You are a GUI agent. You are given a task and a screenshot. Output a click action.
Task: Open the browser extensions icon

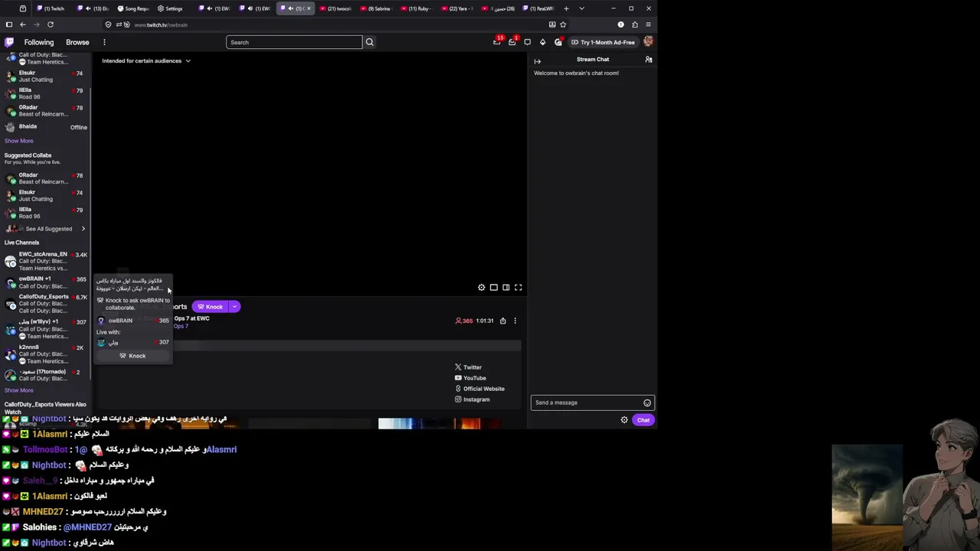[635, 24]
